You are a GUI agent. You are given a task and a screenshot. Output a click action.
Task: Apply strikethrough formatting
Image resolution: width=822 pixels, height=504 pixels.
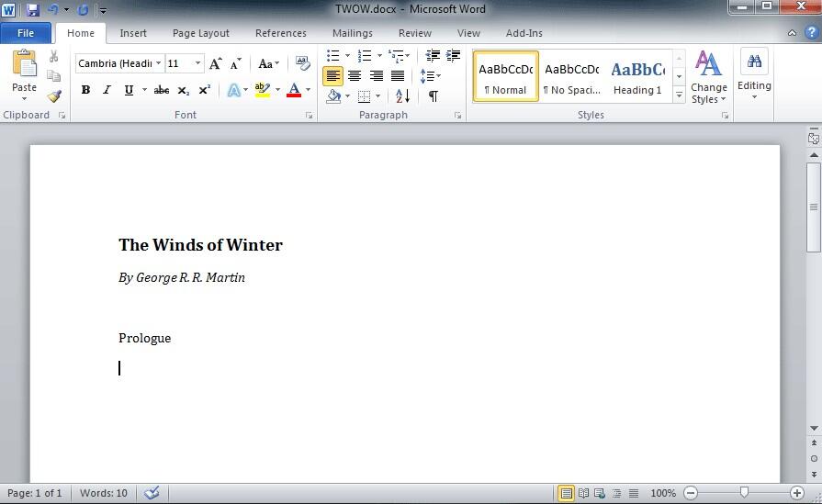click(161, 90)
